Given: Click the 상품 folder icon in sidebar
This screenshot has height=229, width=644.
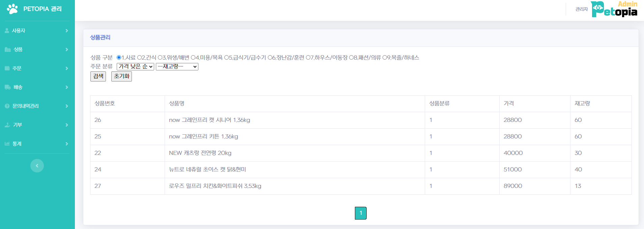Looking at the screenshot, I should 8,50.
